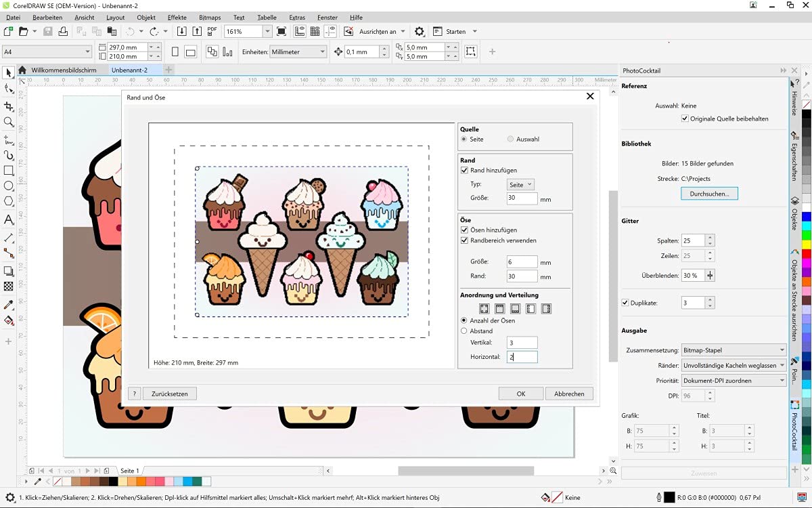Viewport: 812px width, 508px height.
Task: Click the New document icon
Action: pyautogui.click(x=8, y=31)
